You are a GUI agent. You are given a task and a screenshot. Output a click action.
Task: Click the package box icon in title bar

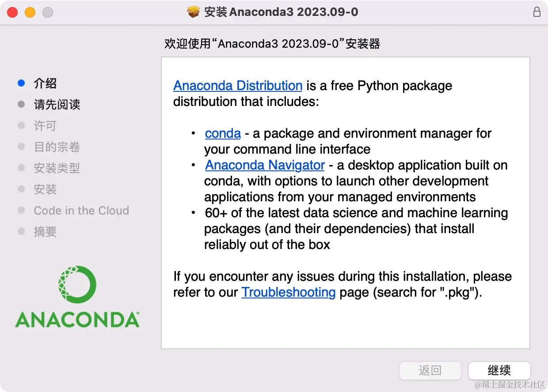[194, 12]
